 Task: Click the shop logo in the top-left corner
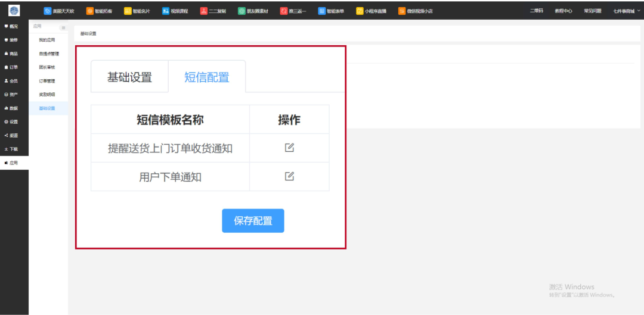[14, 11]
